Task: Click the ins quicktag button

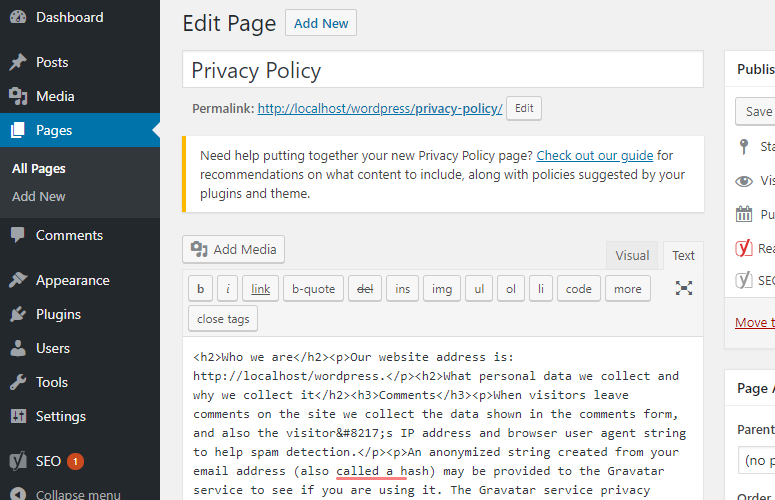Action: [402, 289]
